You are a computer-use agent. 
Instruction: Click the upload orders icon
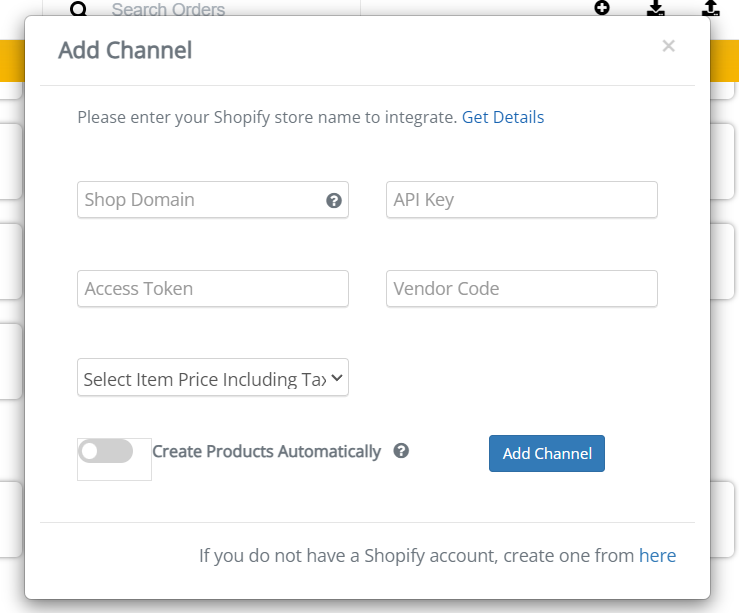pos(711,8)
